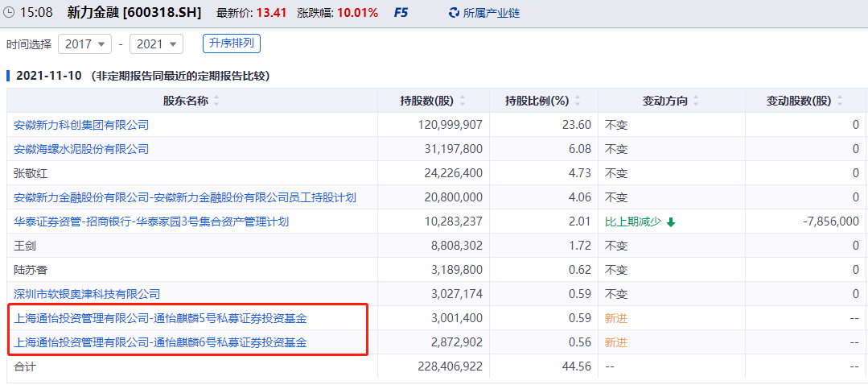Click the 所属产业链 industry chain icon
Viewport: 868px width, 385px height.
[x=455, y=13]
